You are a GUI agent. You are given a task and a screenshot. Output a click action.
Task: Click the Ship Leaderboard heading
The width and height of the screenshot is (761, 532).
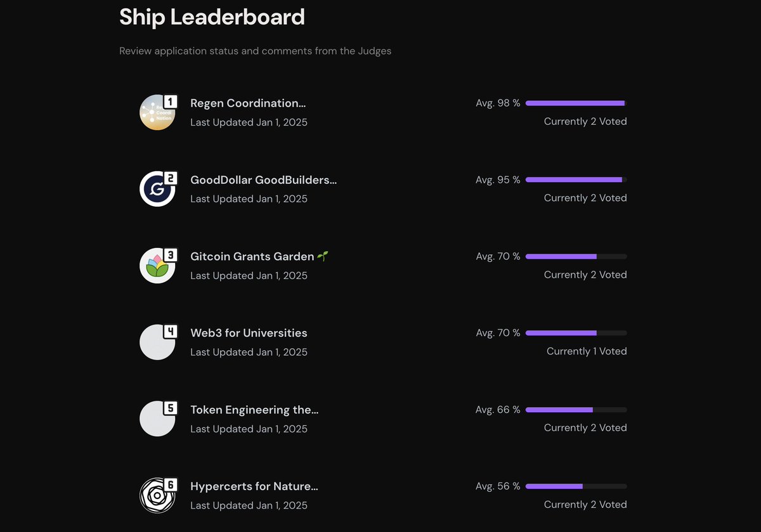tap(212, 16)
